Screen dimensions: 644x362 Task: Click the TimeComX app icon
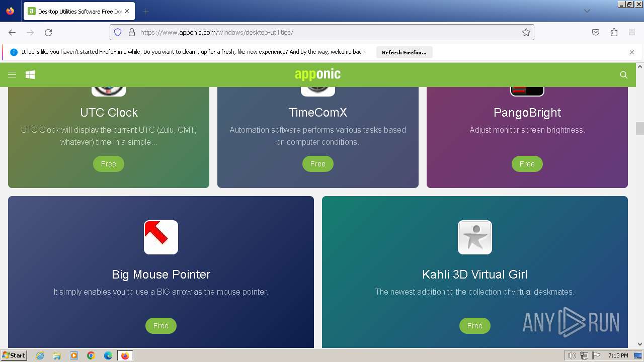click(318, 91)
